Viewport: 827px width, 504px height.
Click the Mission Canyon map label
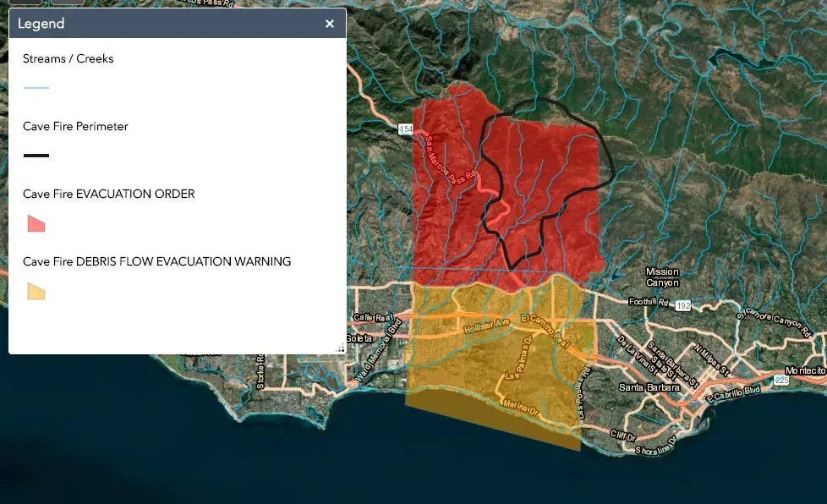(x=662, y=277)
